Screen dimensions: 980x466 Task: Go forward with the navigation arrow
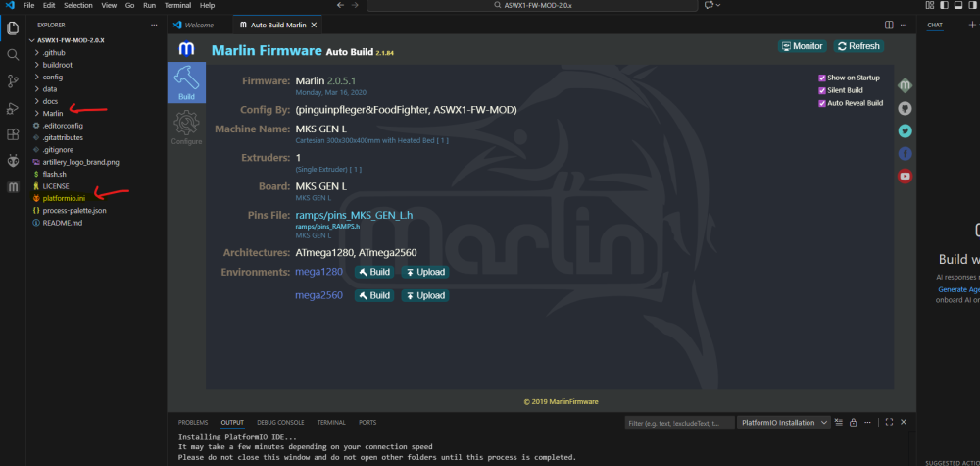coord(355,5)
